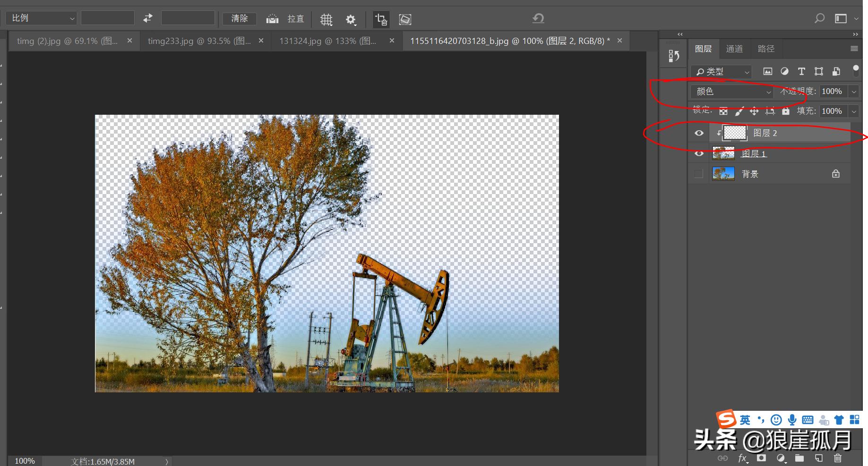This screenshot has height=466, width=868.
Task: Toggle lock all on current layer
Action: click(785, 111)
